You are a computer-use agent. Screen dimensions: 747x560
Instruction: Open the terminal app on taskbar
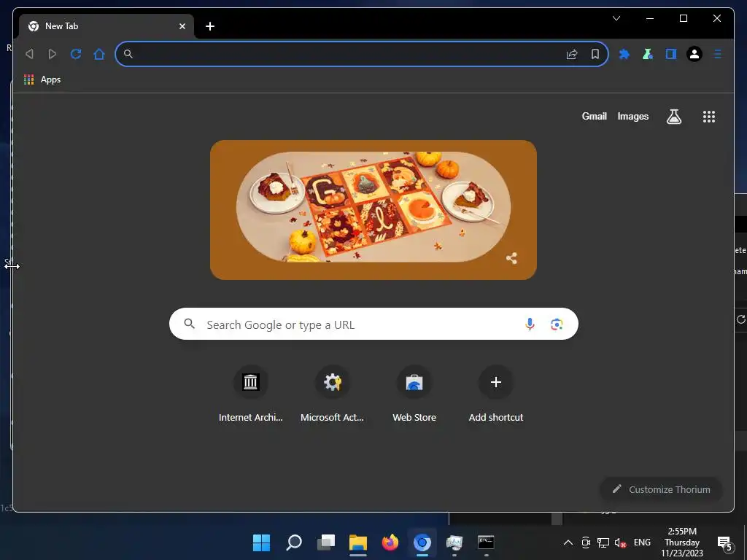click(x=486, y=542)
